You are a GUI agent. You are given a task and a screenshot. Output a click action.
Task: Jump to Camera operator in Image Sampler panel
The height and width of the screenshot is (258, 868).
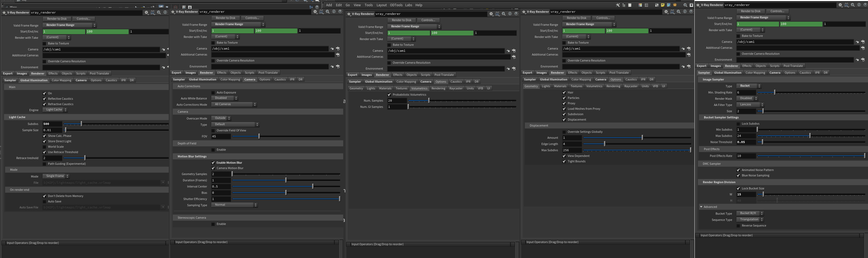857,42
